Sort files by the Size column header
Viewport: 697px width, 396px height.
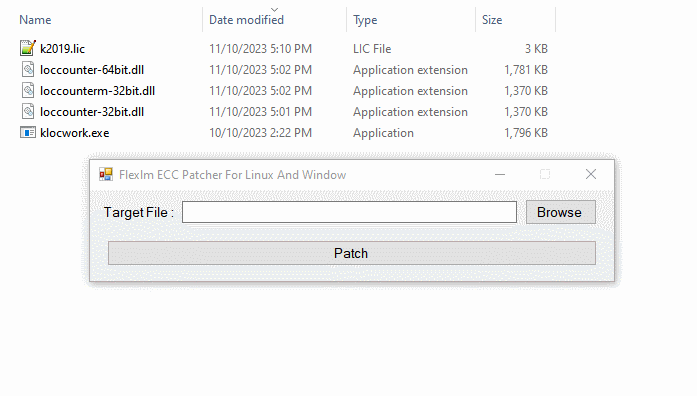click(x=492, y=20)
